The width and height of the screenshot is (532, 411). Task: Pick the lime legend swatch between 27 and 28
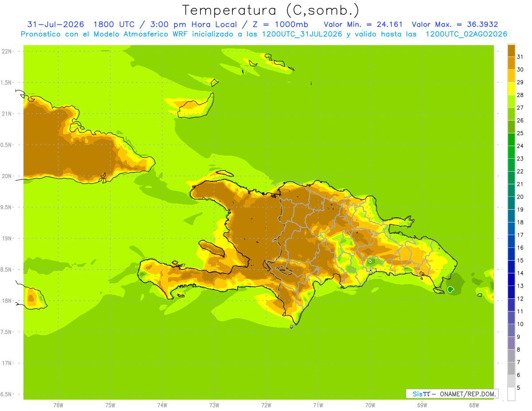[x=511, y=101]
